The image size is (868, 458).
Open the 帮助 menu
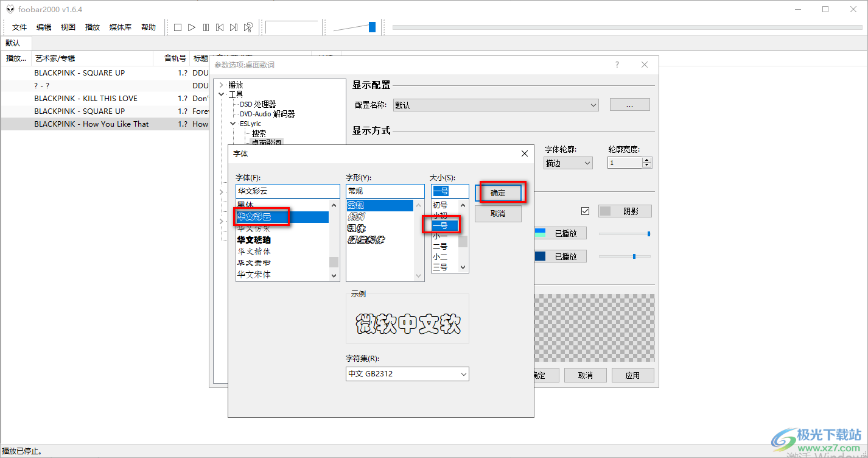[149, 27]
